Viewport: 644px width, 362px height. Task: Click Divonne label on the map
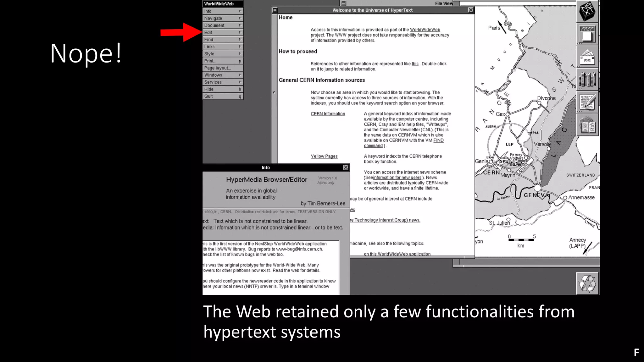point(546,98)
